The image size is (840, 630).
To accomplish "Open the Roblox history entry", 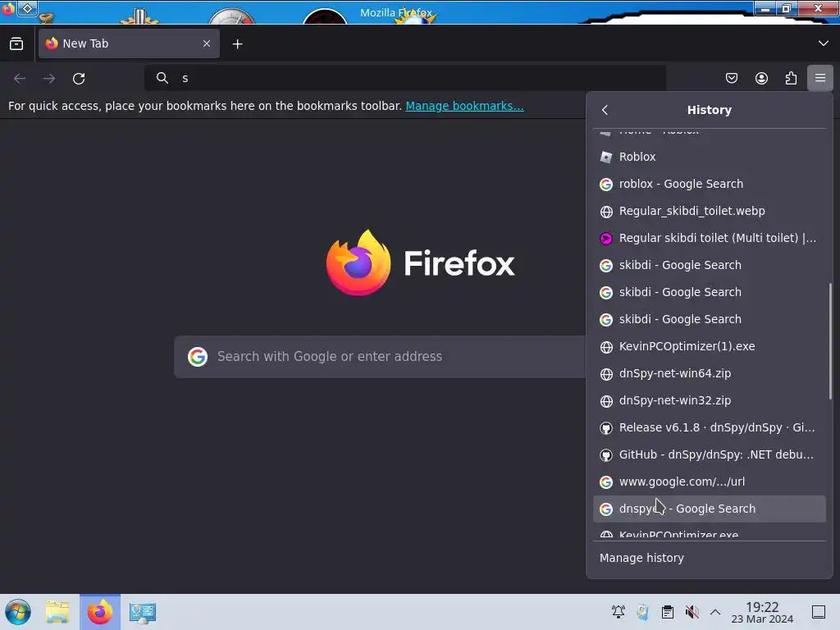I will click(710, 157).
